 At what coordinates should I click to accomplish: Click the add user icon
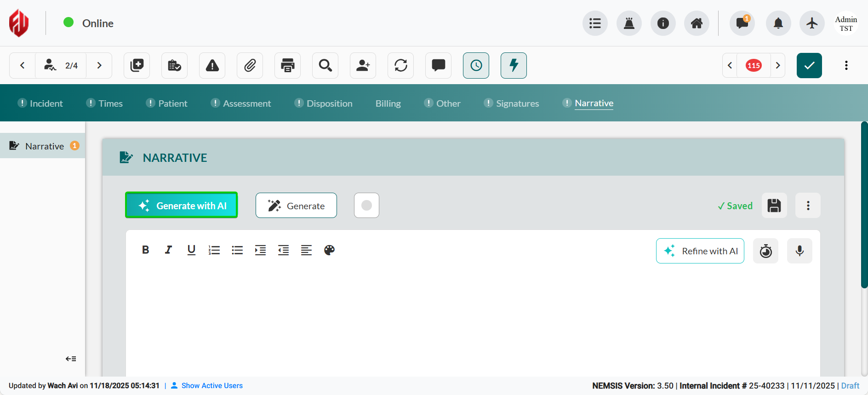click(x=363, y=65)
